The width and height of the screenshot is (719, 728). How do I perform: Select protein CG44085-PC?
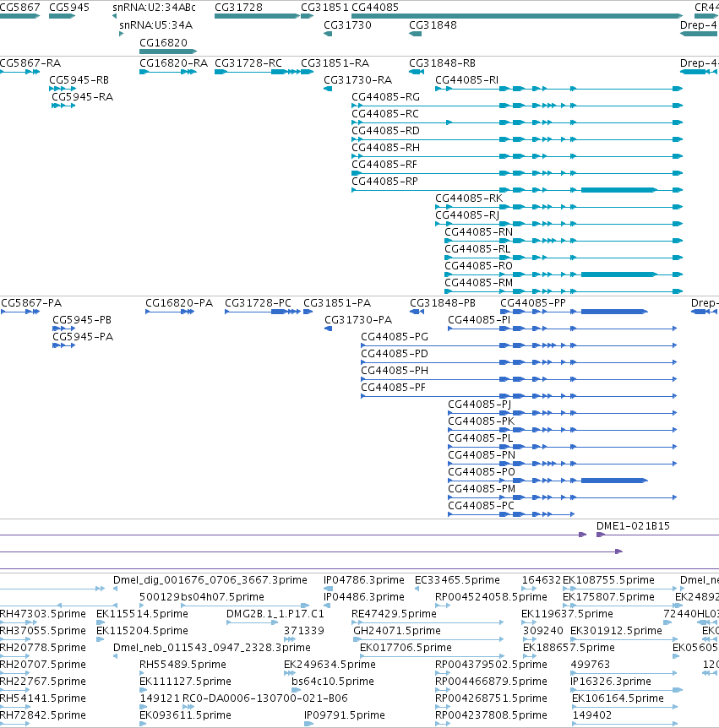tap(482, 506)
